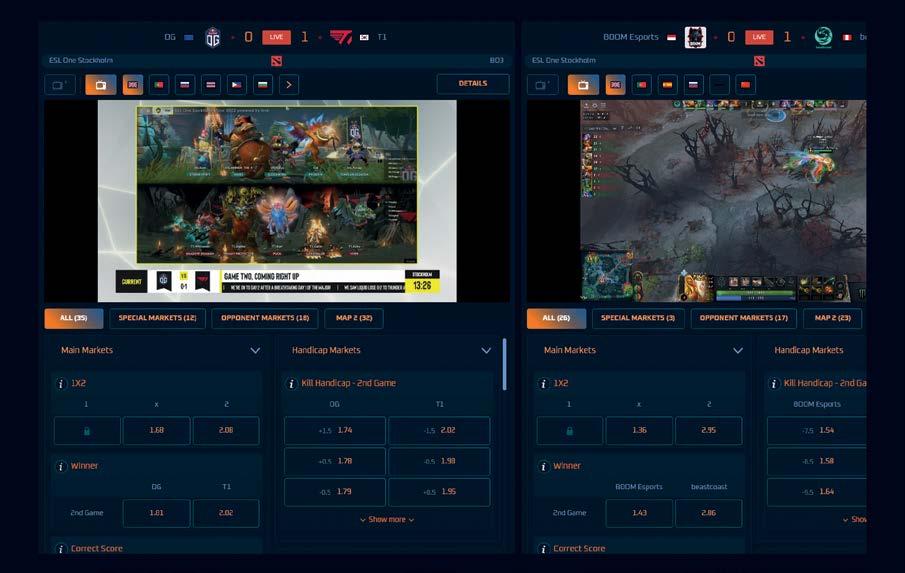Click the DETAILS button

pos(473,84)
